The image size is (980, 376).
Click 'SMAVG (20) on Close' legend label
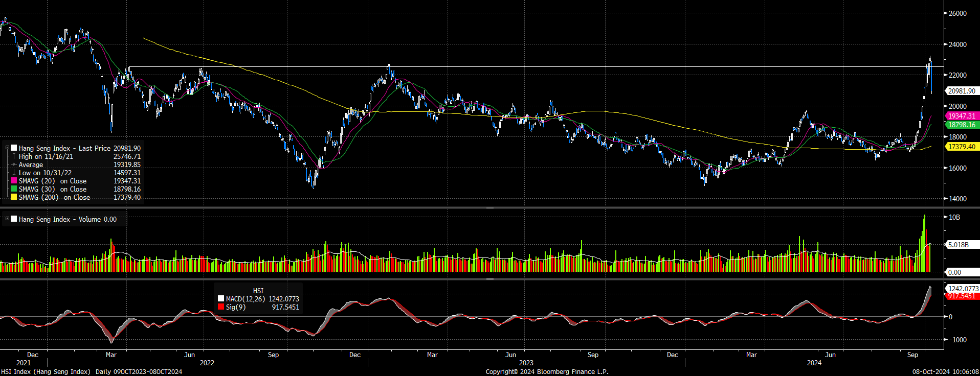(x=53, y=181)
